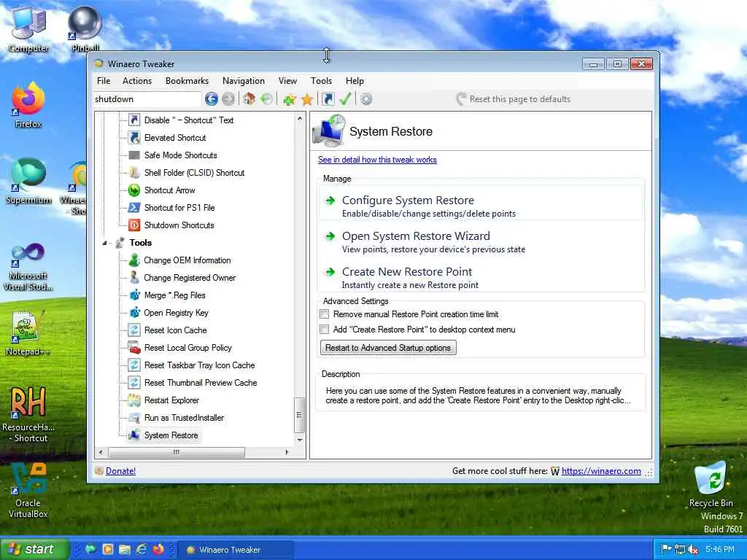This screenshot has height=560, width=747.
Task: Click the tree horizontal scrollbar thumb
Action: (x=177, y=452)
